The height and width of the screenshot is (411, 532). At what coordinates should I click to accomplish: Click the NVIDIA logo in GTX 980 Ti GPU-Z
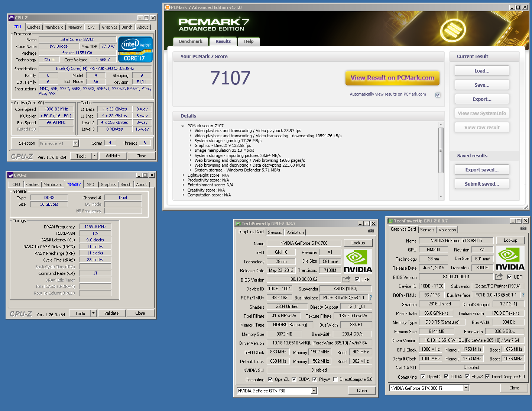[x=510, y=259]
